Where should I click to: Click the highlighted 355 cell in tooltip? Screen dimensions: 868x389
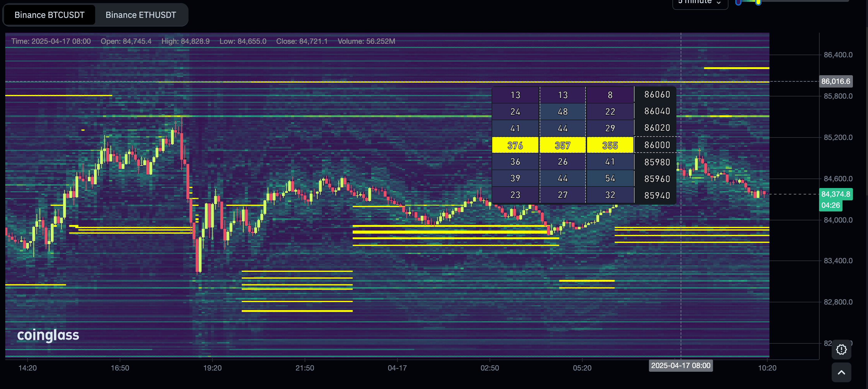tap(610, 145)
